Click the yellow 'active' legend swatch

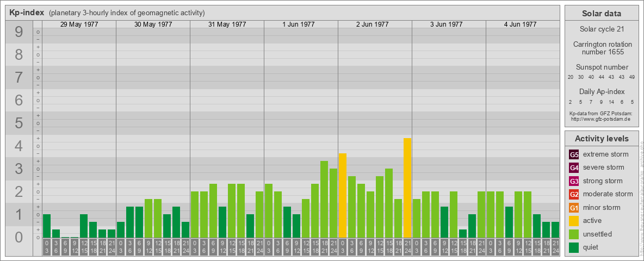click(x=574, y=221)
